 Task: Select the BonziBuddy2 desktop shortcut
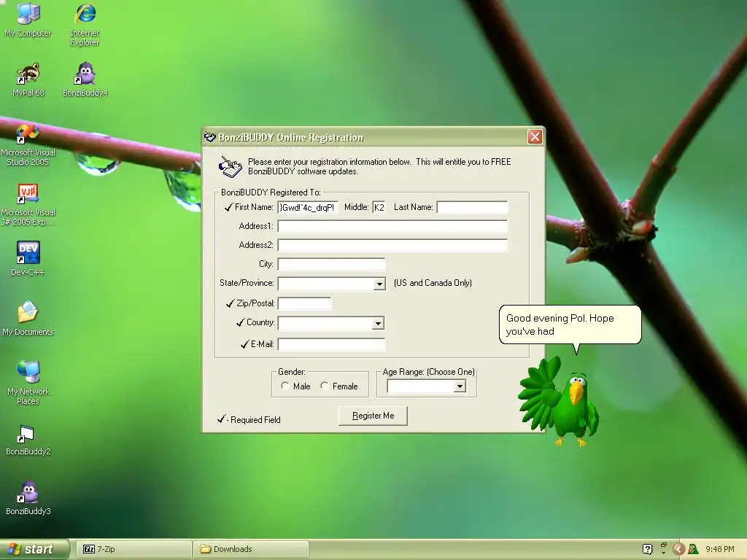[x=28, y=439]
